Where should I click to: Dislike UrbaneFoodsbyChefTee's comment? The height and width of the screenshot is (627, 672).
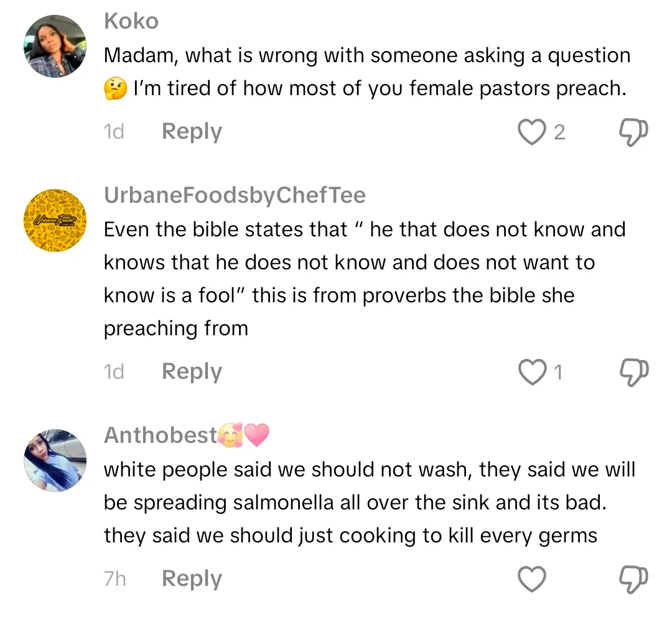tap(634, 372)
